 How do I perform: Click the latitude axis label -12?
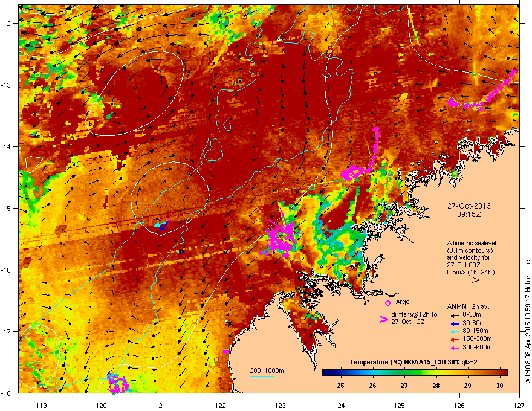tap(7, 24)
